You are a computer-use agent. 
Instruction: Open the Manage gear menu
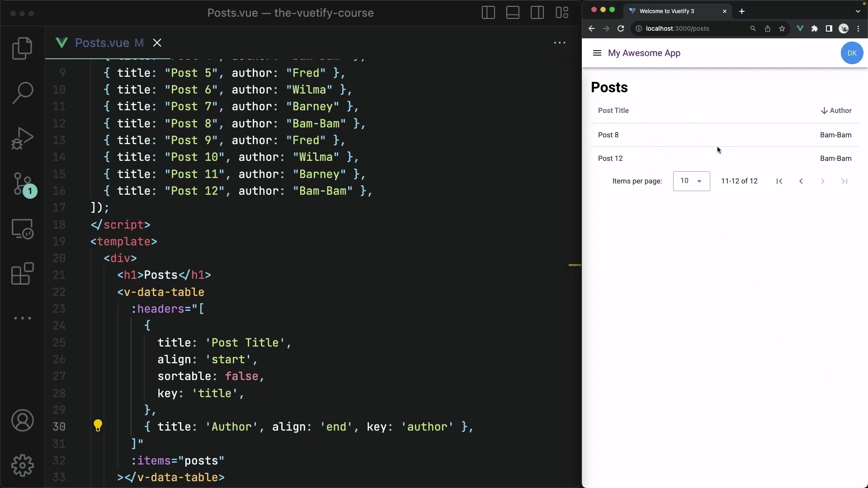click(22, 466)
